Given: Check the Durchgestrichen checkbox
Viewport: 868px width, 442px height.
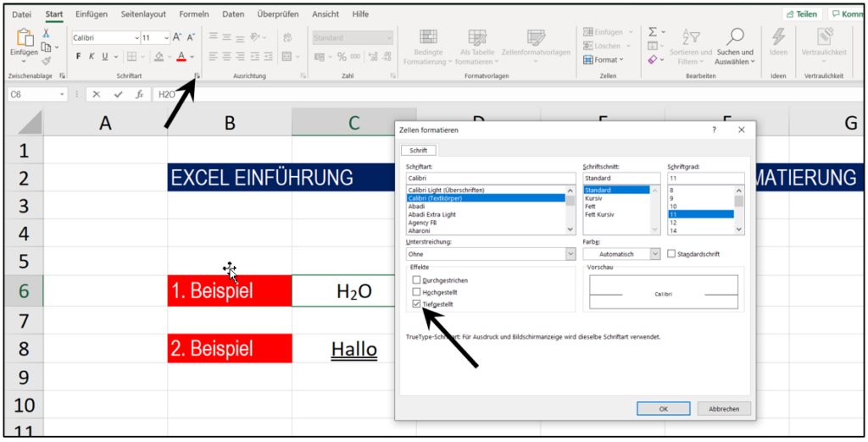Looking at the screenshot, I should pos(416,280).
